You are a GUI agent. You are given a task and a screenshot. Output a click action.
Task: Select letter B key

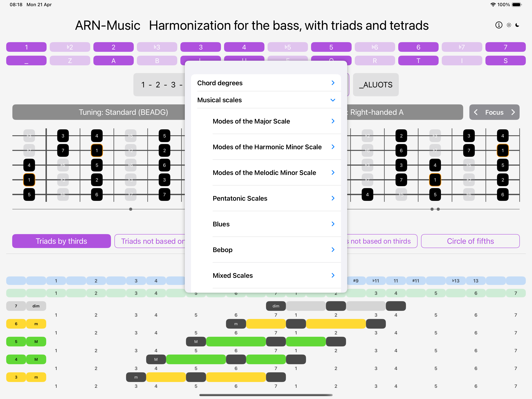pos(157,61)
